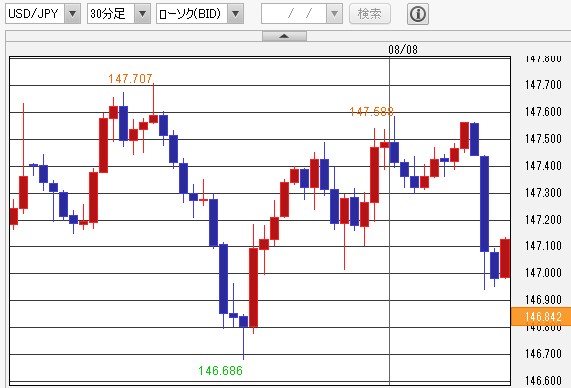Viewport: 571px width, 388px height.
Task: Click the 147.200 axis price label
Action: pos(543,219)
